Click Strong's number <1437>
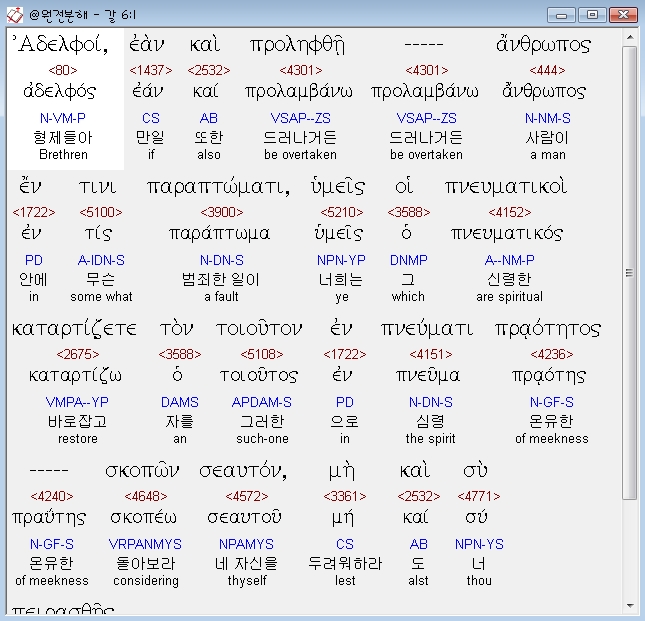This screenshot has height=621, width=645. pyautogui.click(x=151, y=70)
